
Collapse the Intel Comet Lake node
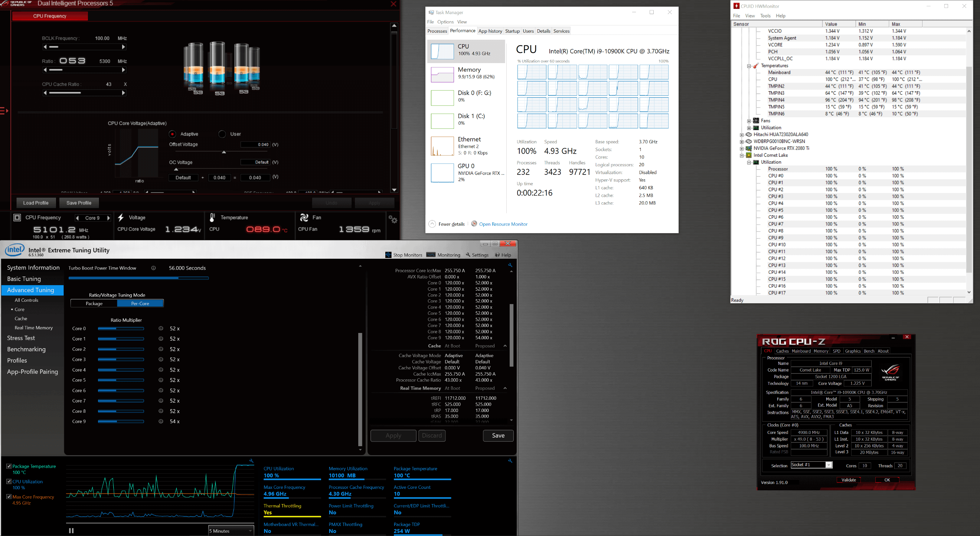coord(741,155)
